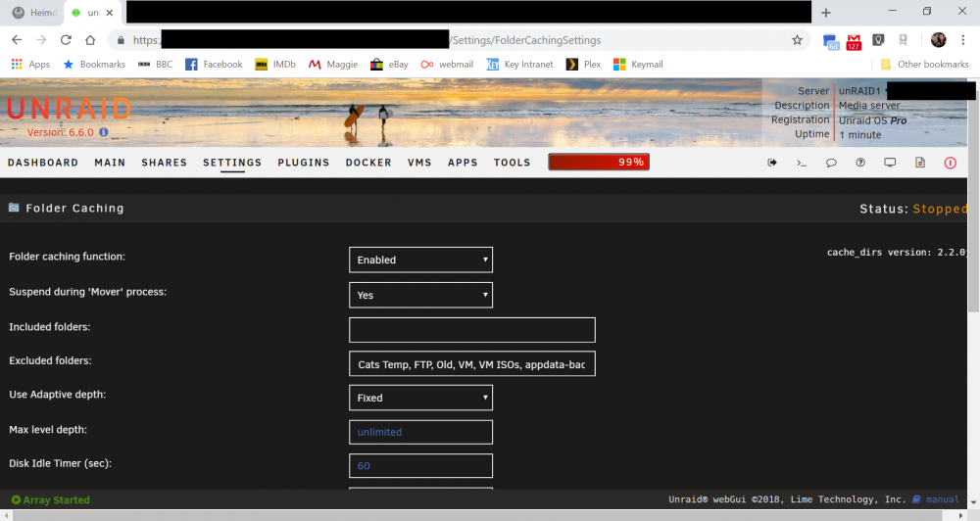Bookmark this page with the star icon
980x521 pixels.
pos(797,40)
